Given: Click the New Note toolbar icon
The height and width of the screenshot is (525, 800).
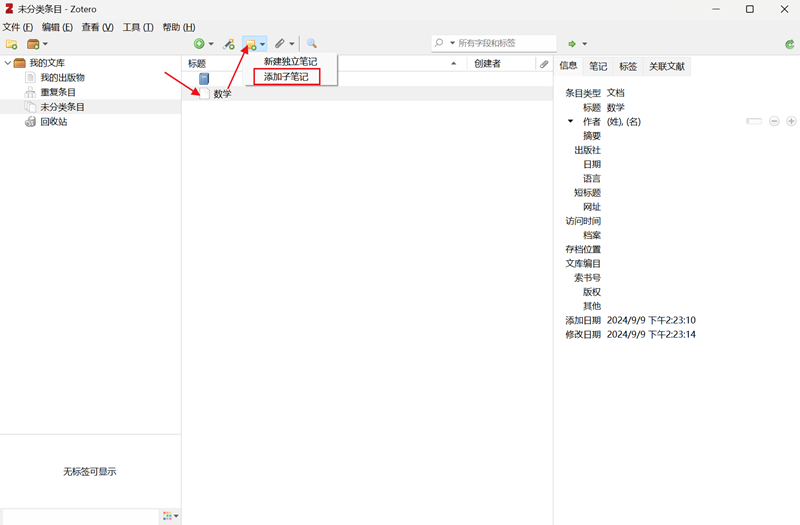Looking at the screenshot, I should (x=251, y=44).
